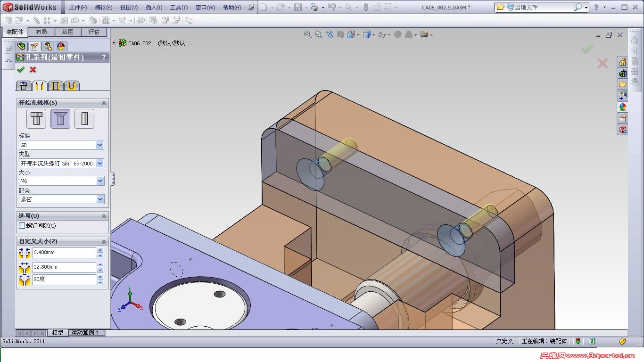Open Custom Properties in the task pane
The width and height of the screenshot is (644, 362).
[623, 118]
